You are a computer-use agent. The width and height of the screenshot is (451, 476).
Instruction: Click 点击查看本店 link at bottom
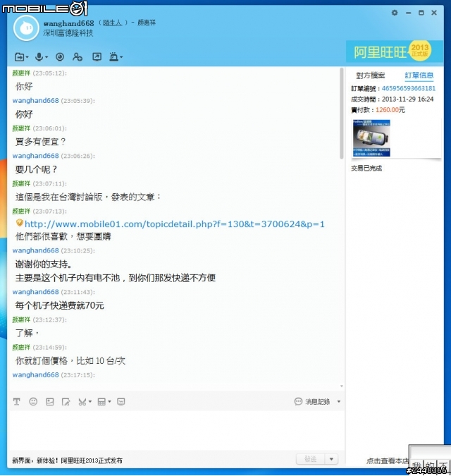click(x=387, y=460)
